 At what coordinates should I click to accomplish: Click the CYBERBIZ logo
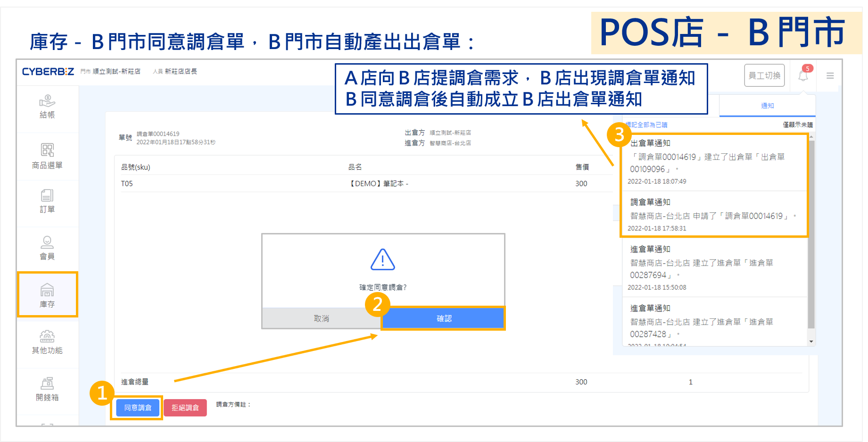click(x=48, y=72)
